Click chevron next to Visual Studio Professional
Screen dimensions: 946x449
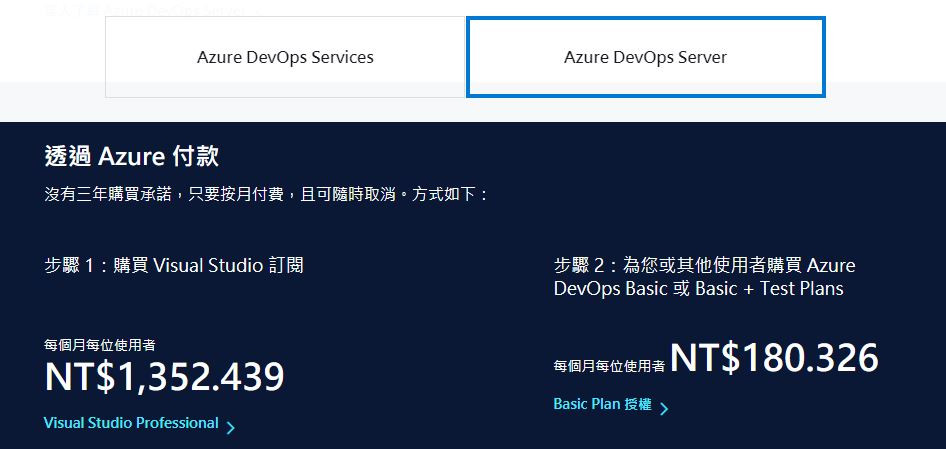pos(230,428)
